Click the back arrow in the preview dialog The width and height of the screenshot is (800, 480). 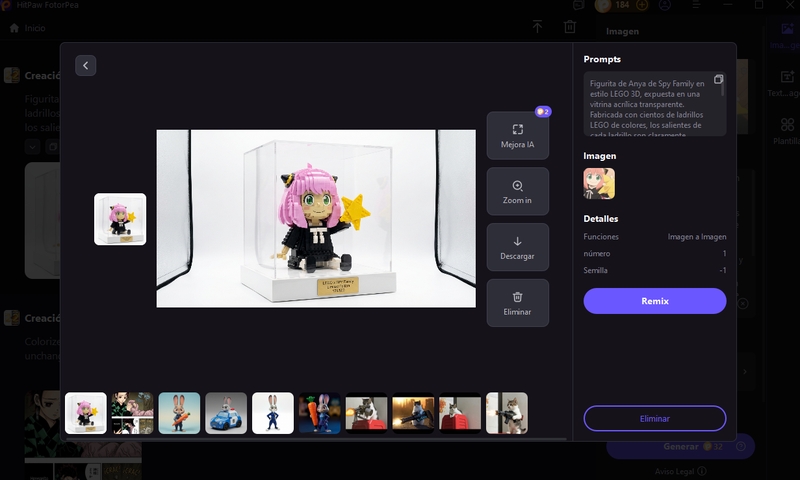[x=86, y=65]
